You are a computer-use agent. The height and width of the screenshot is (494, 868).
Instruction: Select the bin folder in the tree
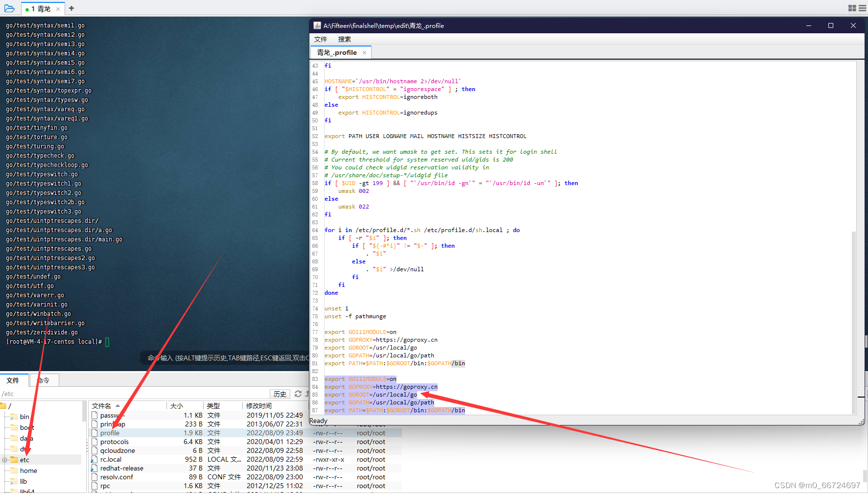pyautogui.click(x=24, y=417)
